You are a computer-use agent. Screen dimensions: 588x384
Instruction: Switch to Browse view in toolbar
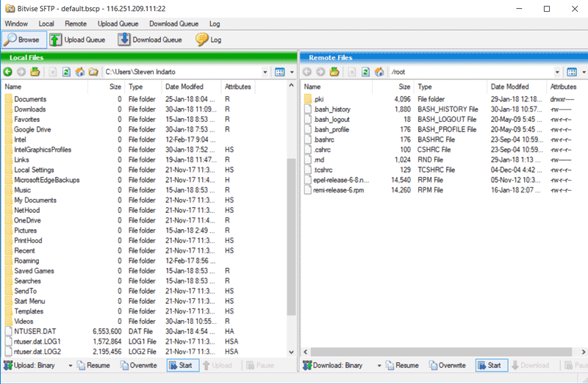pos(24,40)
